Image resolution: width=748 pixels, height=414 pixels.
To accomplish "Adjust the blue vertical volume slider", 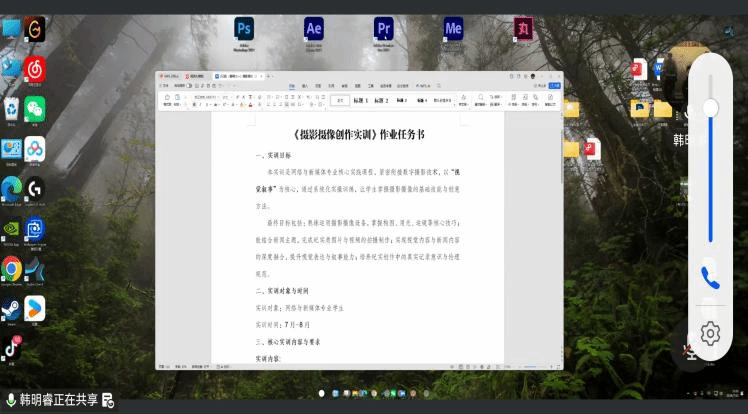I will point(710,157).
